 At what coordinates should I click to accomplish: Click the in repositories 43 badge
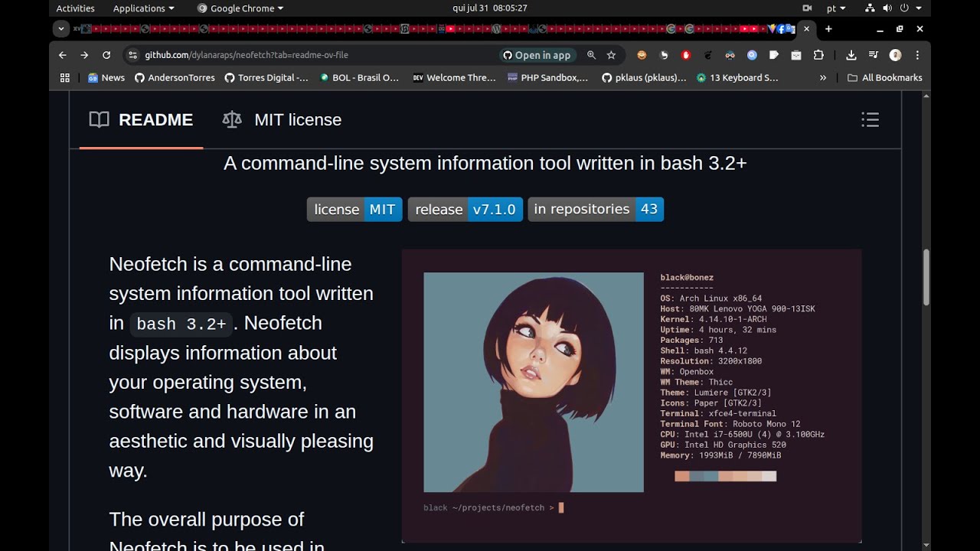point(596,209)
